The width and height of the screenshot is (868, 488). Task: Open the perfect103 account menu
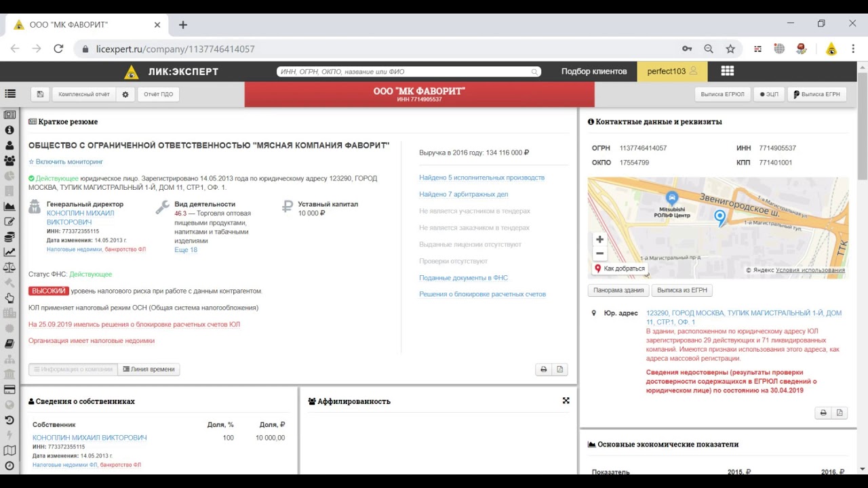pos(672,71)
